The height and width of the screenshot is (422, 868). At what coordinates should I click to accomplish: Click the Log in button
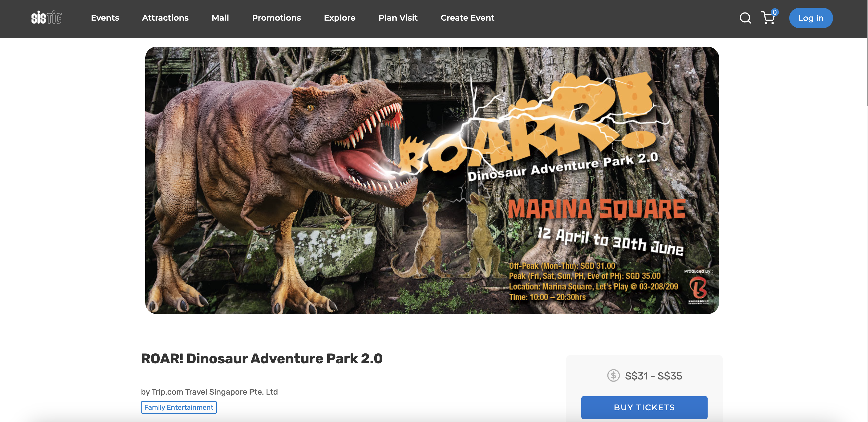click(811, 18)
